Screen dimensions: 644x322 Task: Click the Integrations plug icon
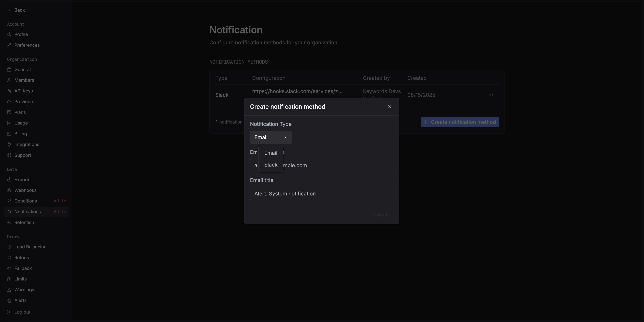[9, 145]
